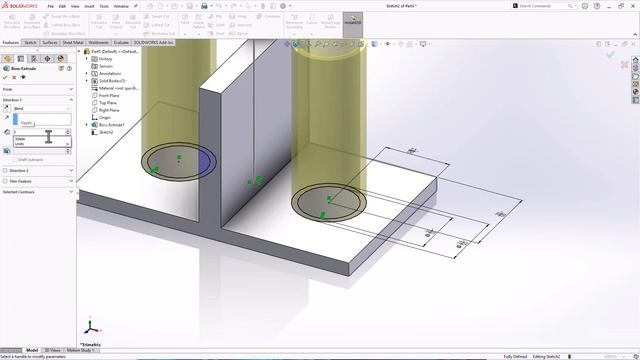Open the Tools menu
Screen dimensions: 640x360
pyautogui.click(x=104, y=6)
